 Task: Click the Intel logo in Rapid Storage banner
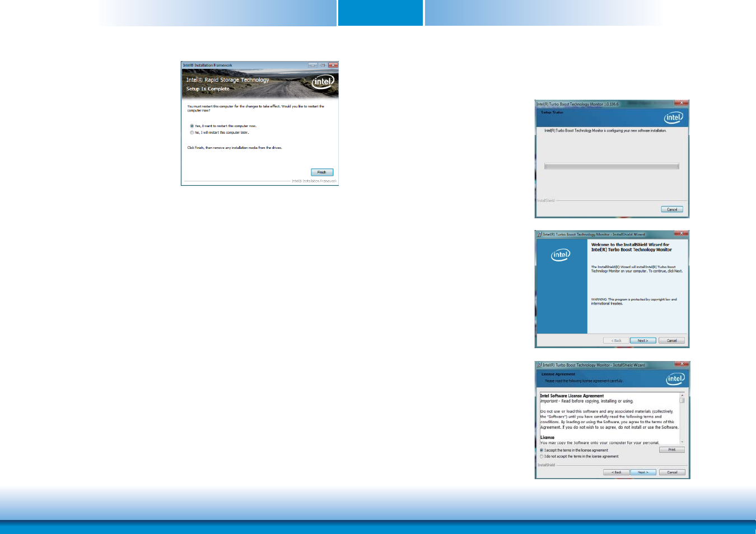[323, 82]
